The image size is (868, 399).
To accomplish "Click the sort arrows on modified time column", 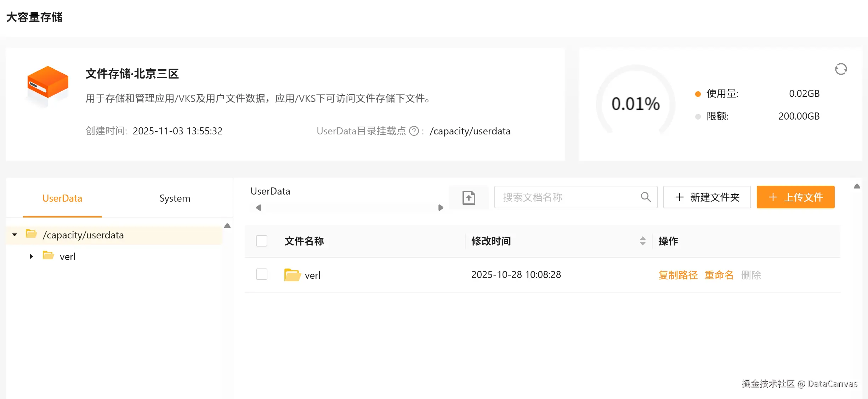I will tap(642, 241).
